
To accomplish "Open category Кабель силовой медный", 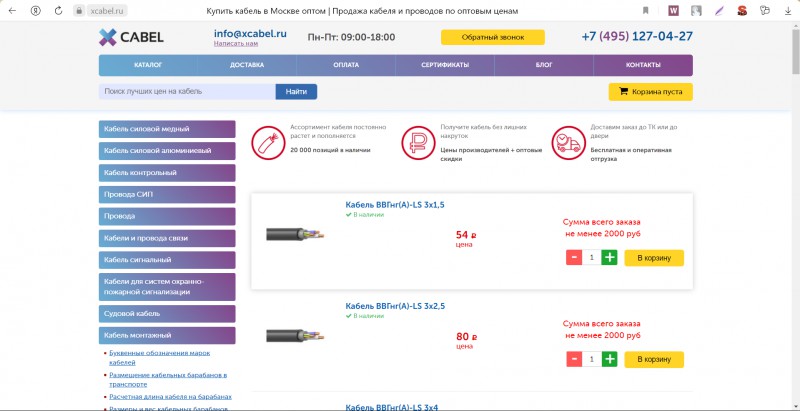I will point(167,129).
